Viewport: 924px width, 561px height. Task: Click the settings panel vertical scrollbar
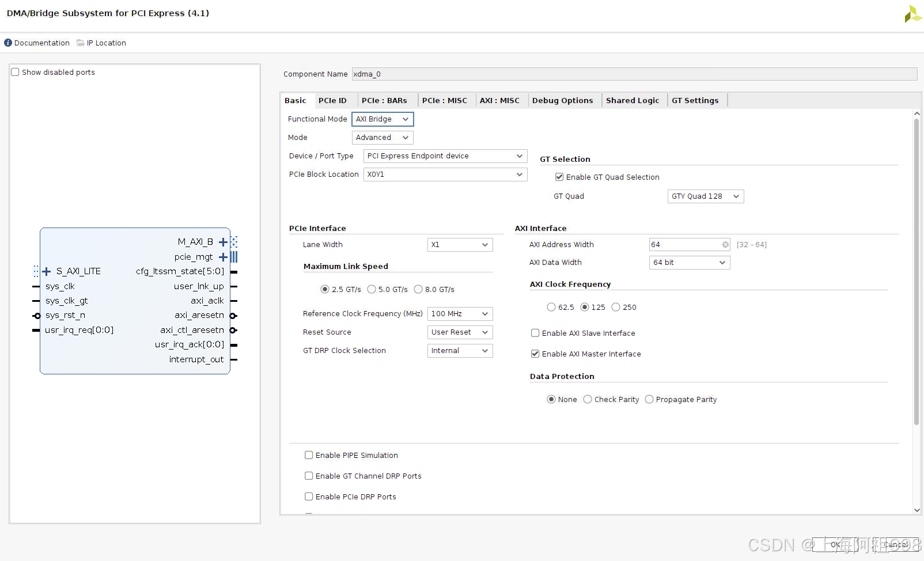(x=917, y=271)
